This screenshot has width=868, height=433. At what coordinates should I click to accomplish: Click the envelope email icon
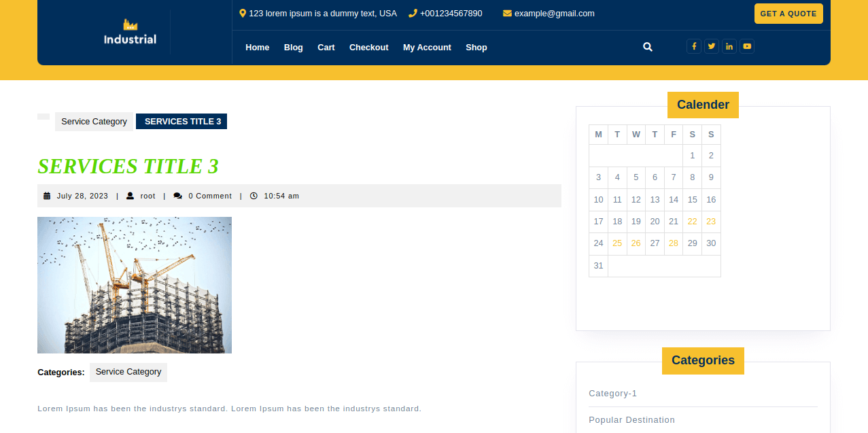[x=507, y=14]
